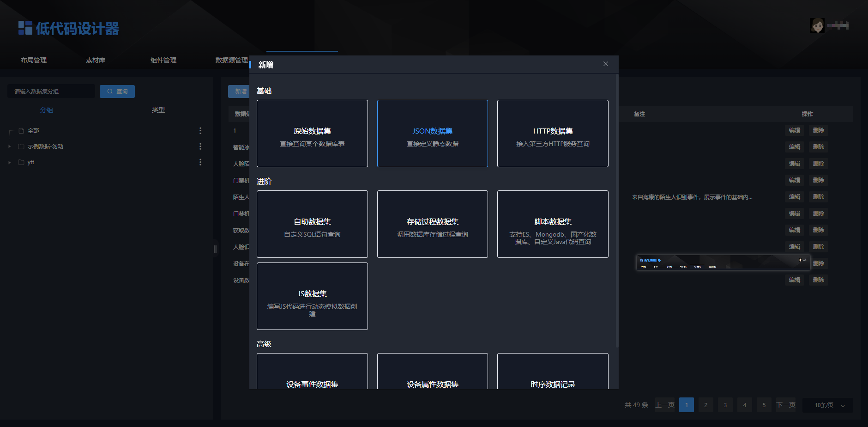The height and width of the screenshot is (427, 868).
Task: Select the 全部 tree item
Action: point(33,131)
